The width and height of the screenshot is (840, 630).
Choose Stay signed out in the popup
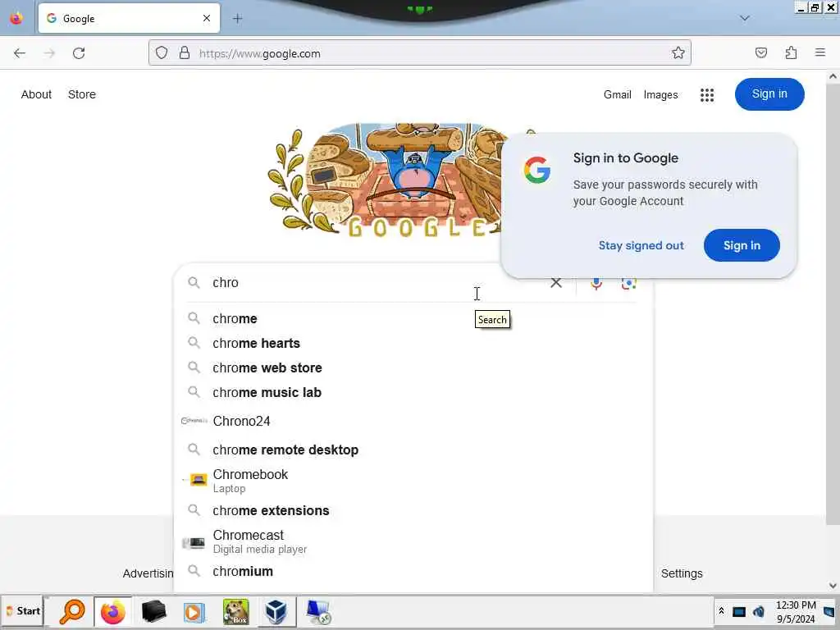point(641,245)
